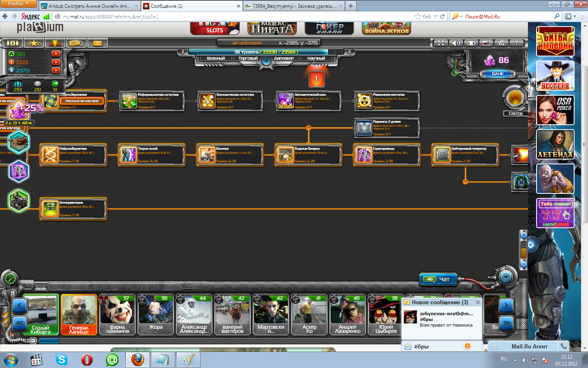Collapse friends bar with round blue chevron
The width and height of the screenshot is (588, 368).
coord(506,278)
